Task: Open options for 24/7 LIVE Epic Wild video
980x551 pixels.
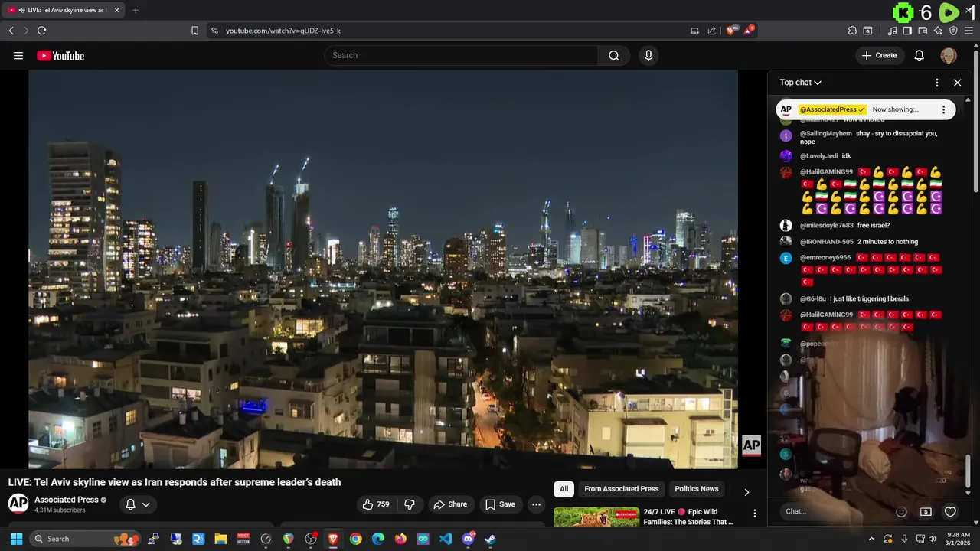Action: [754, 514]
